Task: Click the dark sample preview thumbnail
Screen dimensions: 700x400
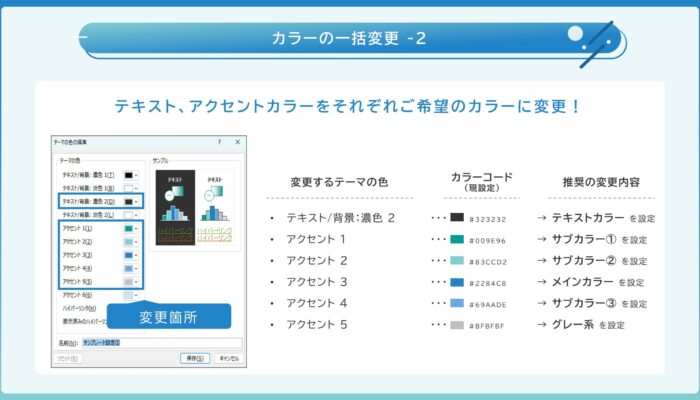Action: point(175,208)
